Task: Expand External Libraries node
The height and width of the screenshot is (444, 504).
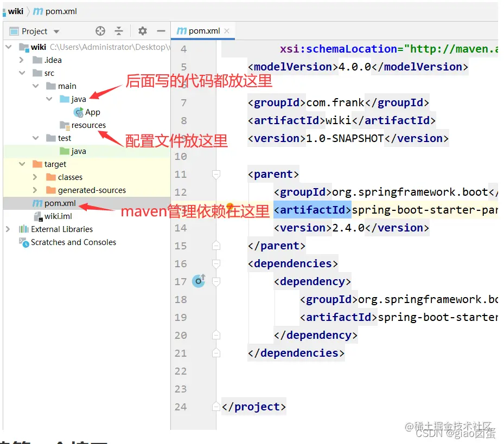Action: 8,229
